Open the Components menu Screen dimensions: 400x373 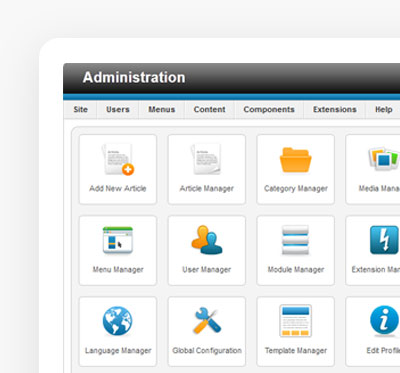point(269,109)
